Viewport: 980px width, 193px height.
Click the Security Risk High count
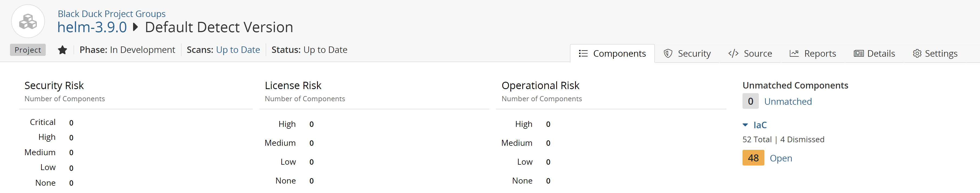coord(71,138)
